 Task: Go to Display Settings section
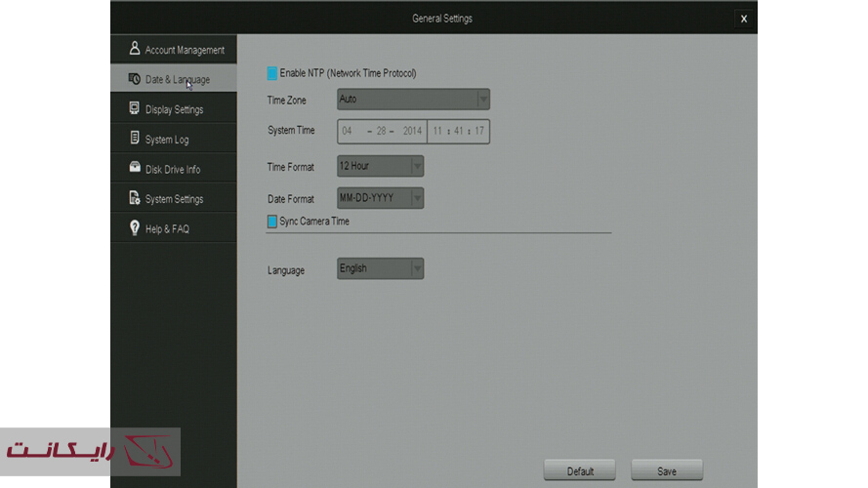[174, 109]
